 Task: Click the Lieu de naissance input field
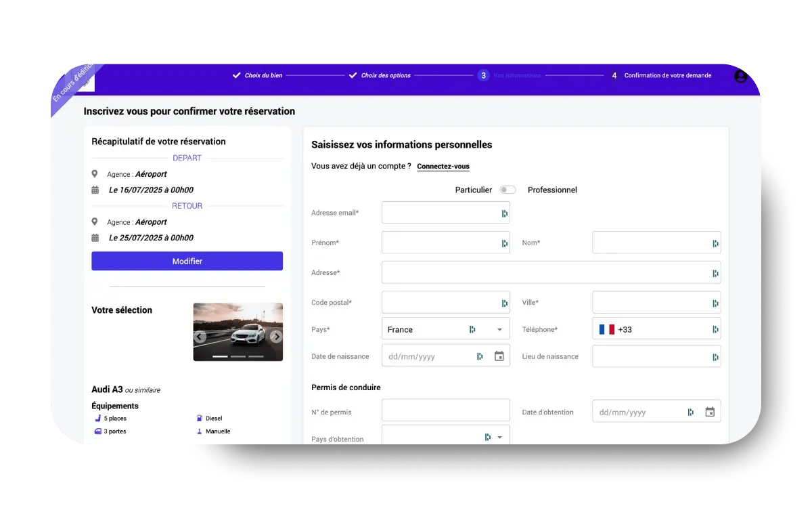[656, 356]
